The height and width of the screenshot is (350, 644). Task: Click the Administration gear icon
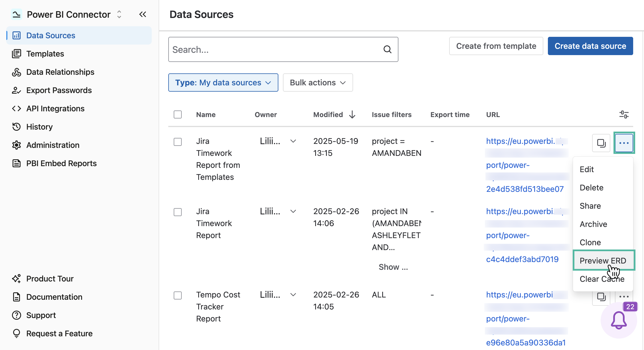(x=17, y=145)
